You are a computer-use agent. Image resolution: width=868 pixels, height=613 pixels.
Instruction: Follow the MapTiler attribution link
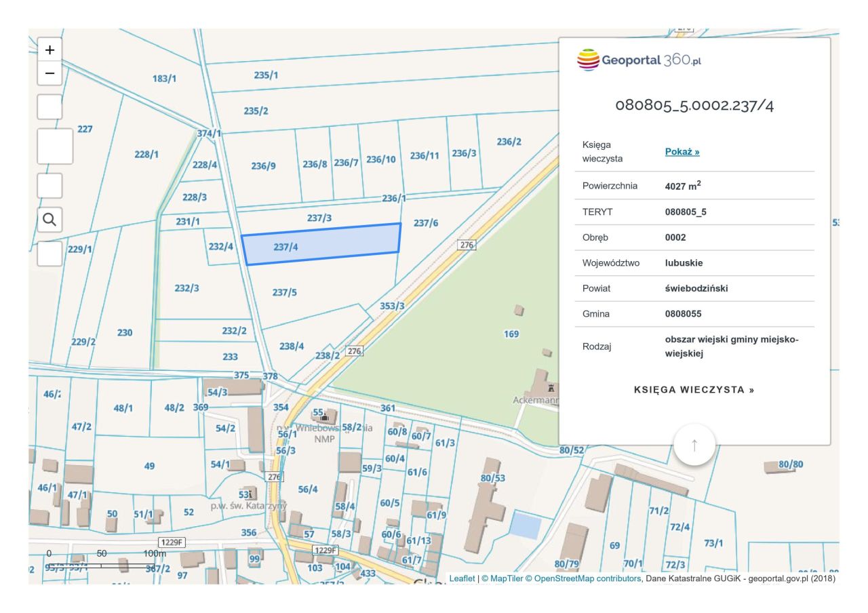click(x=502, y=578)
